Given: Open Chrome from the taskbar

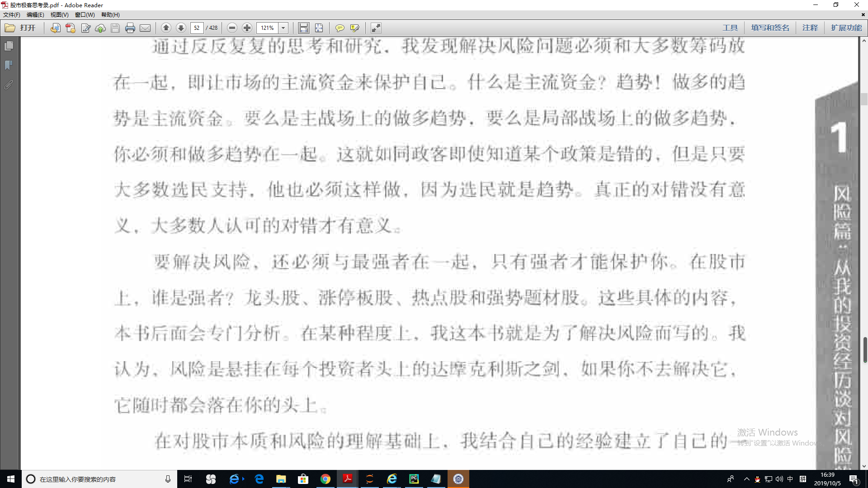Looking at the screenshot, I should (325, 479).
